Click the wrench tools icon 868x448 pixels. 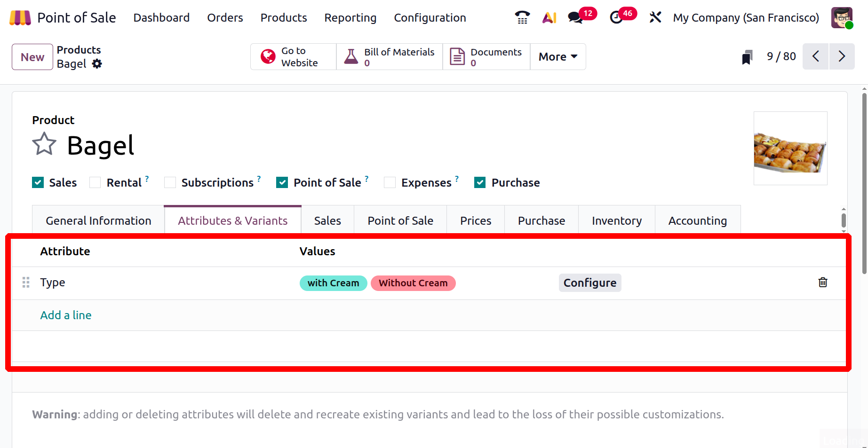pyautogui.click(x=655, y=18)
